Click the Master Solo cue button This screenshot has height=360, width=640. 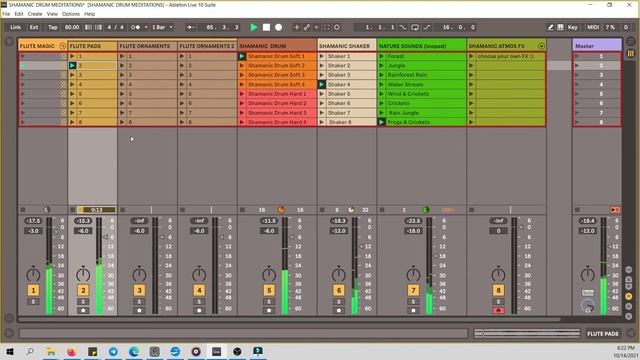tap(588, 293)
